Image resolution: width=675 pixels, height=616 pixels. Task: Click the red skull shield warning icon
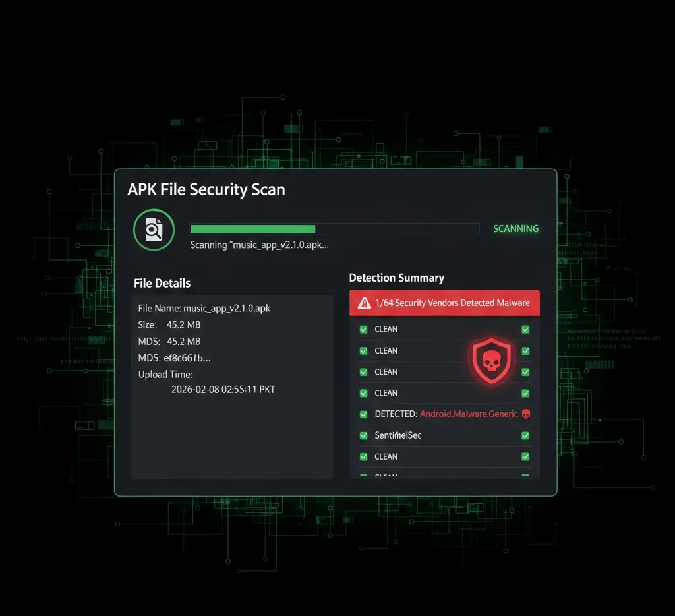(490, 359)
